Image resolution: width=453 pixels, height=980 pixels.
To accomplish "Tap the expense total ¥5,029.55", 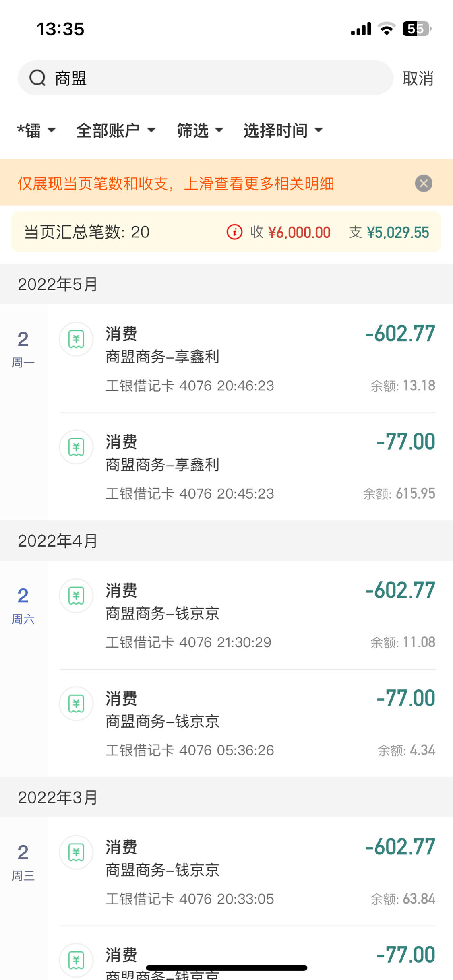I will coord(398,232).
